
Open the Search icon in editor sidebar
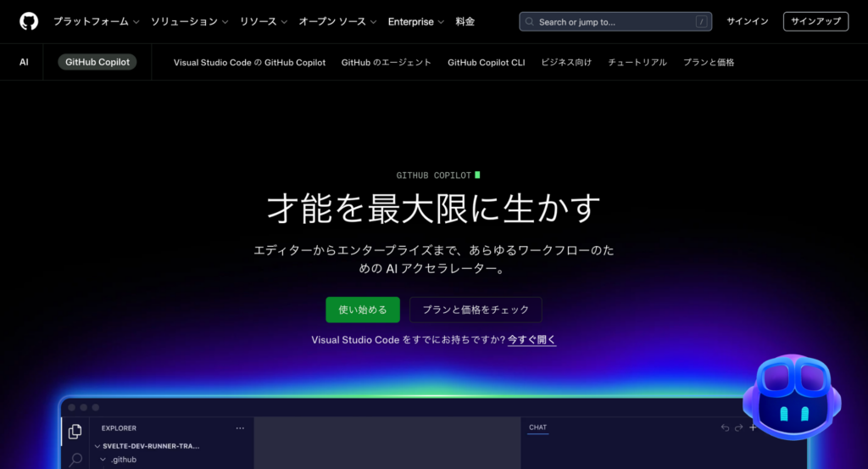[x=75, y=459]
